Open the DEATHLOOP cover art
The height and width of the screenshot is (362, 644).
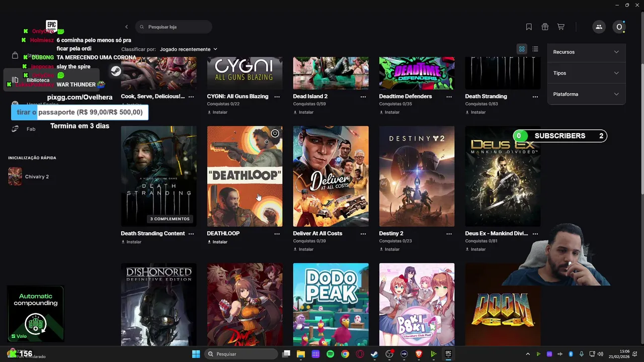pos(245,176)
